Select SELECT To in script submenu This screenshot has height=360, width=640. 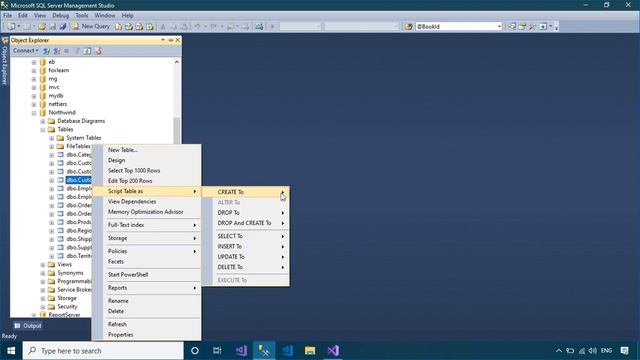(246, 236)
